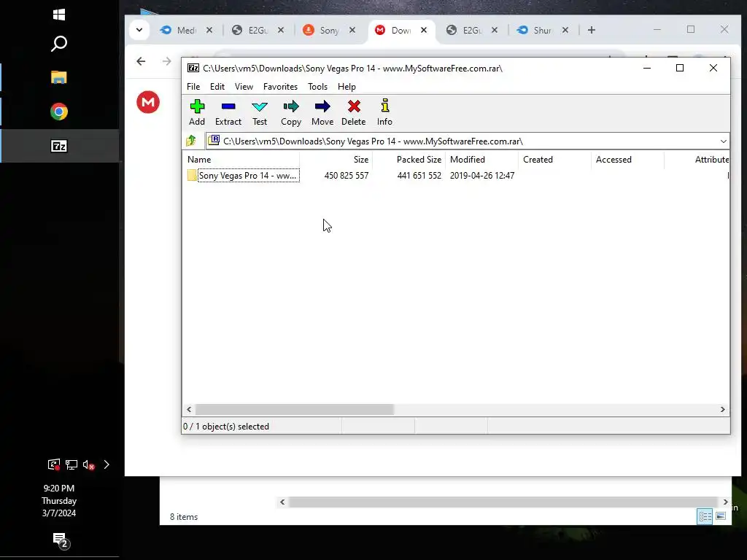Open the Windows Start button

(x=59, y=15)
